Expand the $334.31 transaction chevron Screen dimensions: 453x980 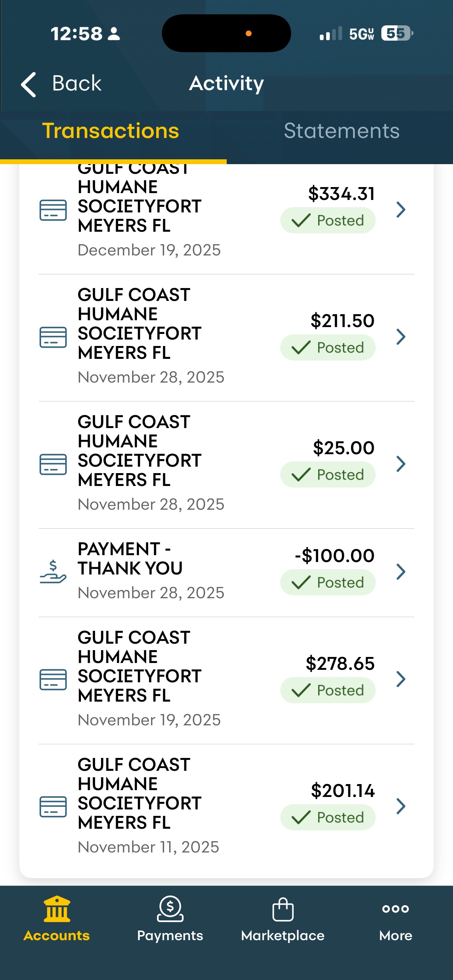[400, 210]
